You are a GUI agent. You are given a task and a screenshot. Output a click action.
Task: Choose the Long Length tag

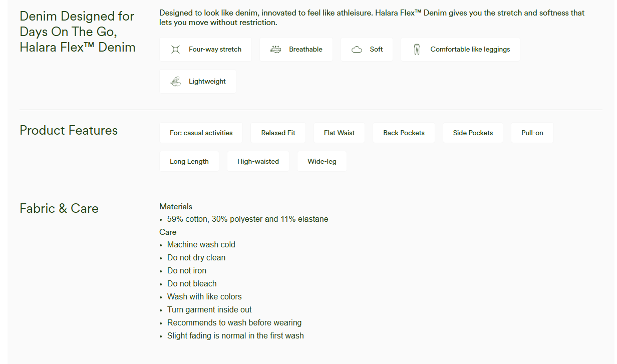[x=189, y=162]
